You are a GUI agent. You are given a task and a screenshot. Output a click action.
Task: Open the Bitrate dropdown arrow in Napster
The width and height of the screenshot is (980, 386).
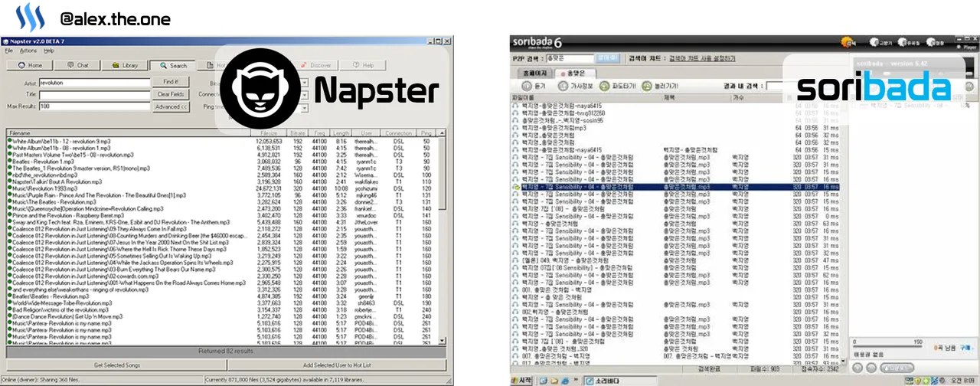pos(305,82)
